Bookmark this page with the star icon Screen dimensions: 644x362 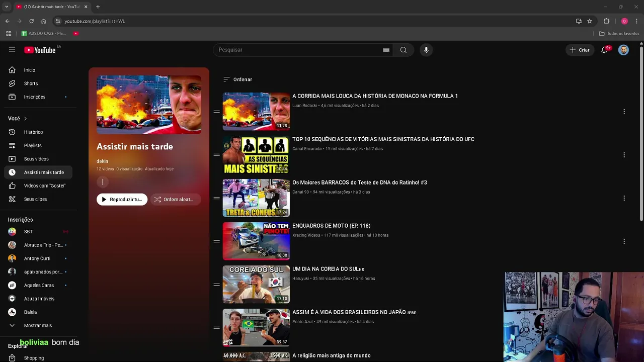point(590,21)
